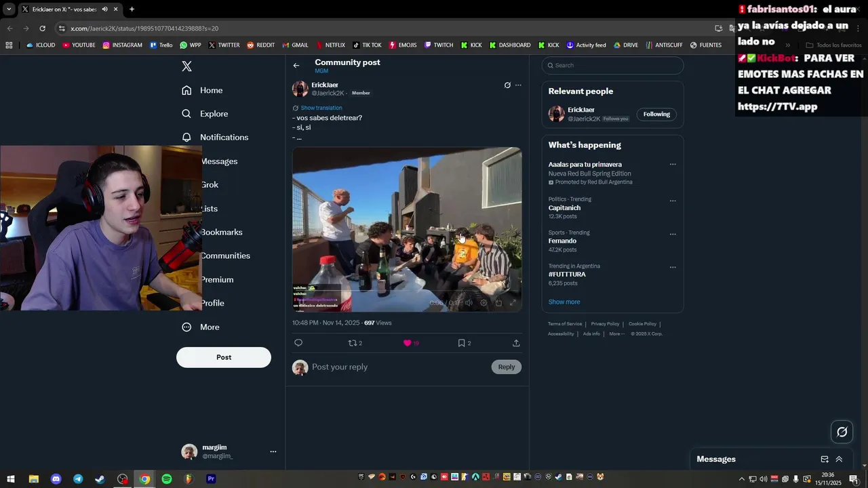Open the MGM community link
The image size is (868, 488).
(x=321, y=71)
